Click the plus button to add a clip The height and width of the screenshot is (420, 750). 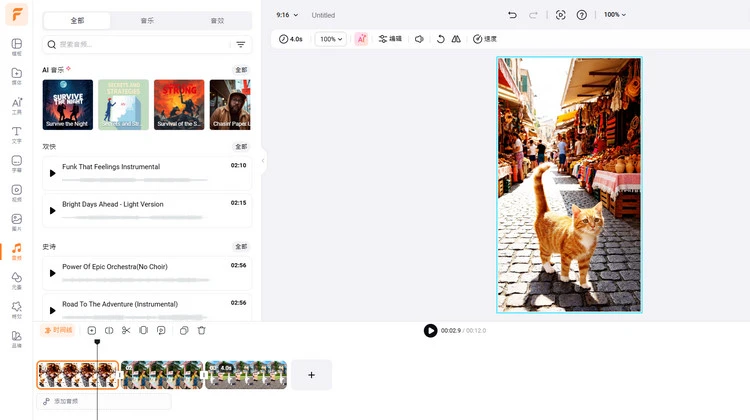pyautogui.click(x=311, y=375)
